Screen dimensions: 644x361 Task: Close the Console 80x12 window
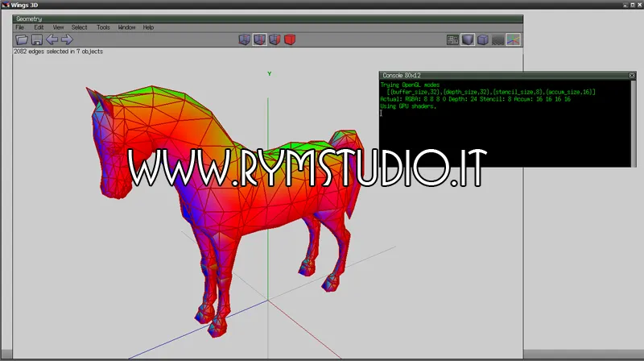coord(632,75)
